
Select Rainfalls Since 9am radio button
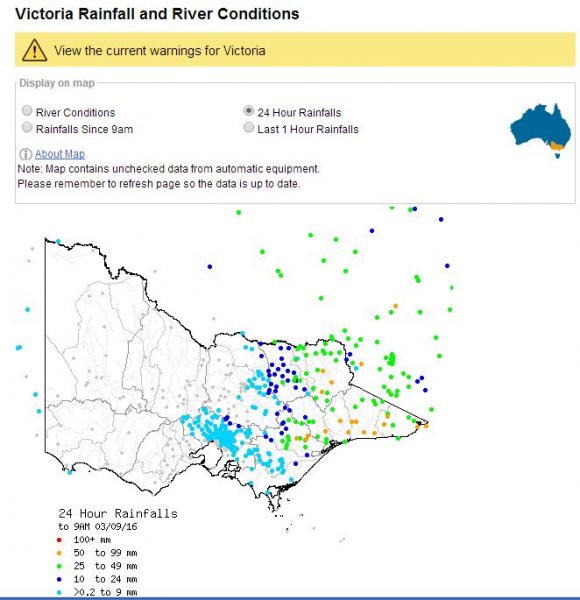point(27,127)
